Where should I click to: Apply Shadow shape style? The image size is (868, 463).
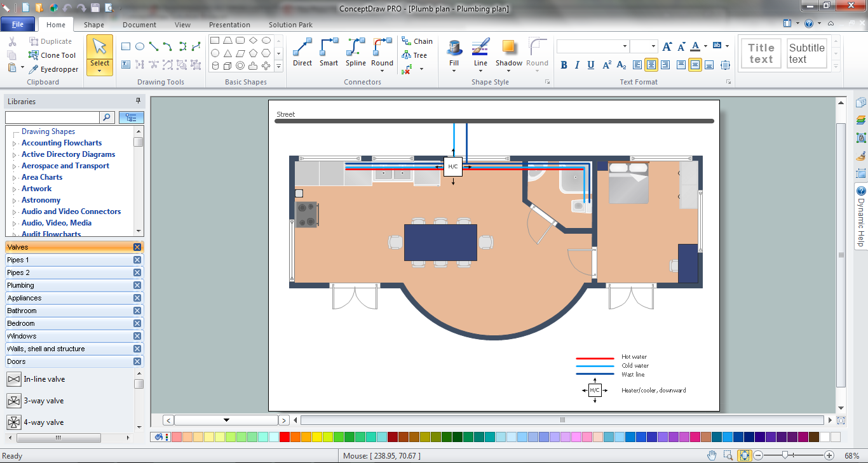point(508,52)
